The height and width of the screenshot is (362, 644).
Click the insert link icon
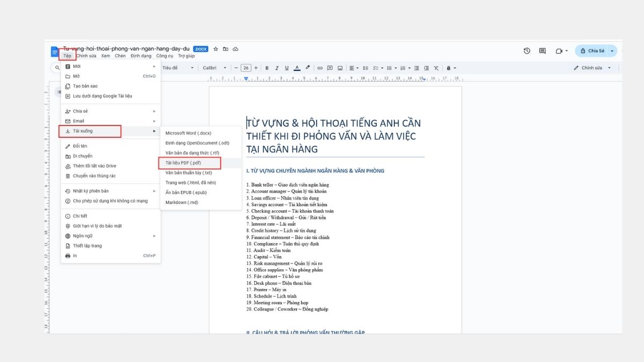pyautogui.click(x=320, y=68)
